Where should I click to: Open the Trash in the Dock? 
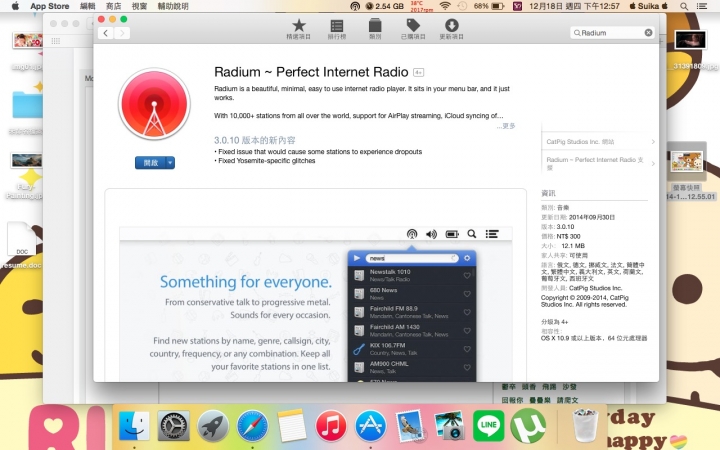[585, 425]
